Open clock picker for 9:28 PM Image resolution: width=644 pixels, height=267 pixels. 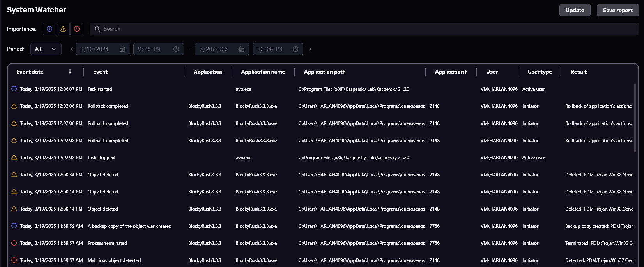click(x=176, y=49)
